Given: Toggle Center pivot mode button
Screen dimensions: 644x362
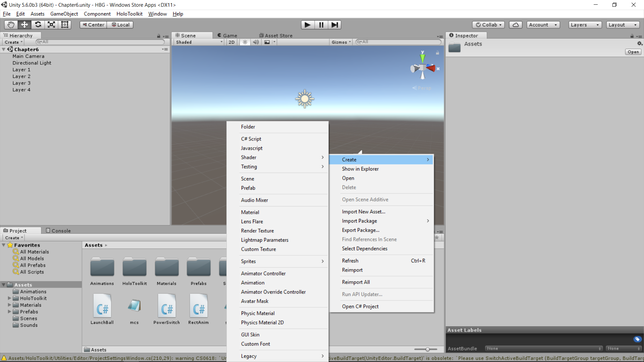Looking at the screenshot, I should (94, 25).
